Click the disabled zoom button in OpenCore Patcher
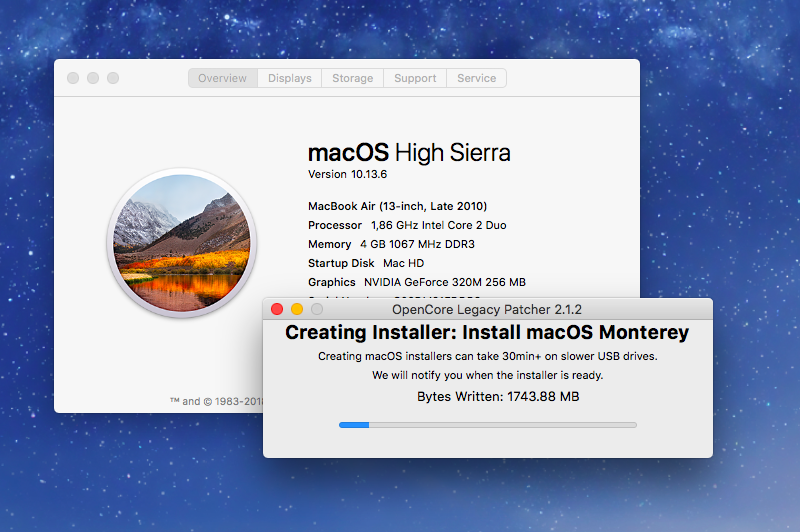This screenshot has height=532, width=800. tap(317, 309)
